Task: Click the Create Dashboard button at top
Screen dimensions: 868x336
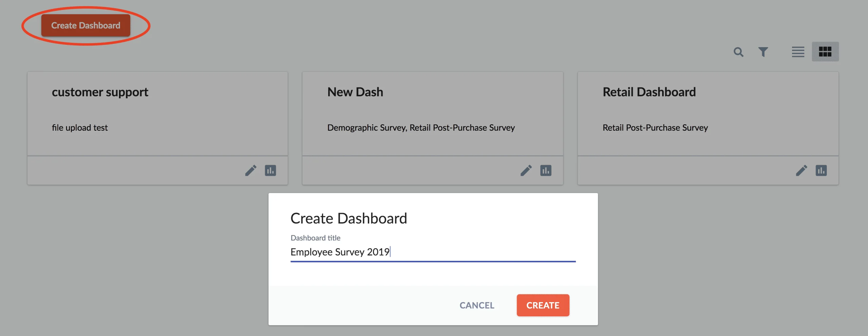Action: [x=86, y=25]
